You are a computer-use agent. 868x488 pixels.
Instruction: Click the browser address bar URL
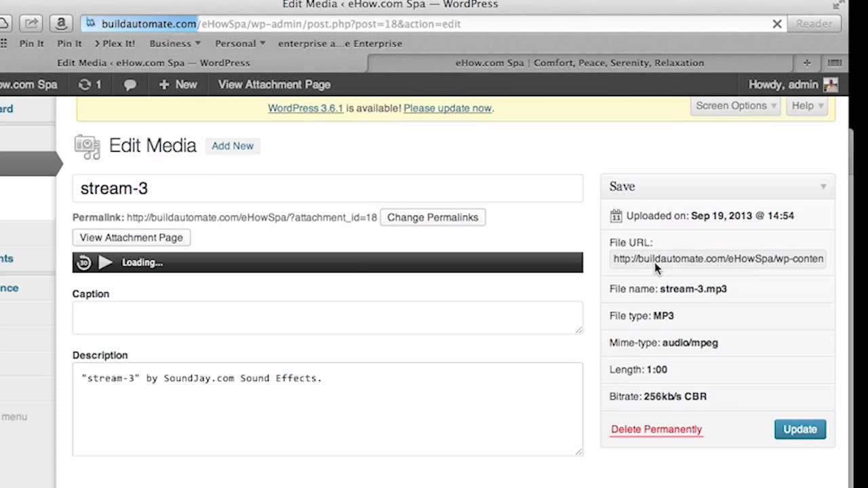[x=281, y=24]
